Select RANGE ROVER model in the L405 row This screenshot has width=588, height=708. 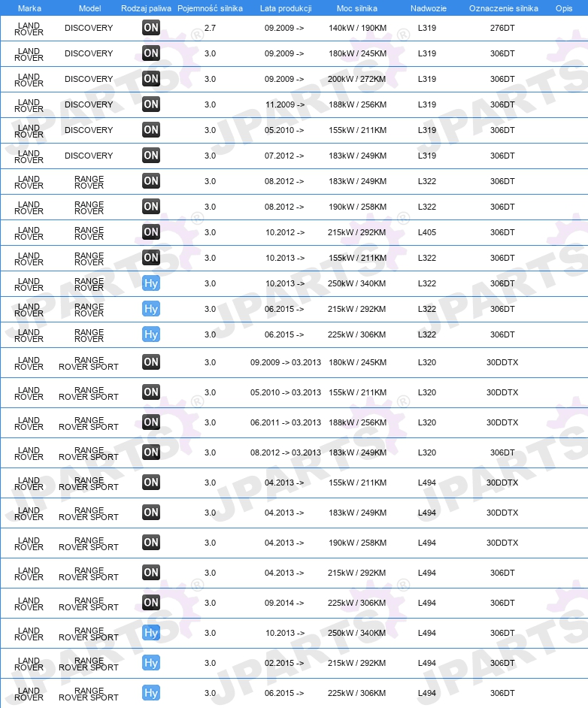click(x=89, y=233)
